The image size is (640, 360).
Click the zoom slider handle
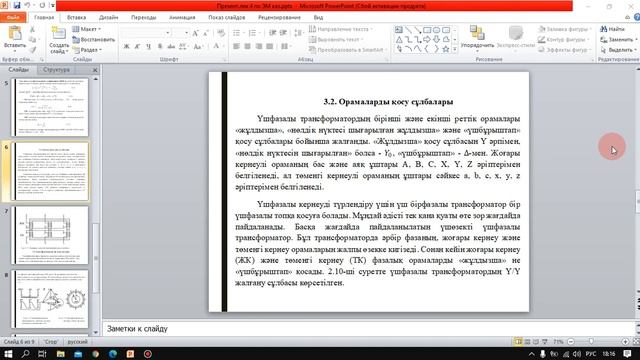(x=591, y=341)
